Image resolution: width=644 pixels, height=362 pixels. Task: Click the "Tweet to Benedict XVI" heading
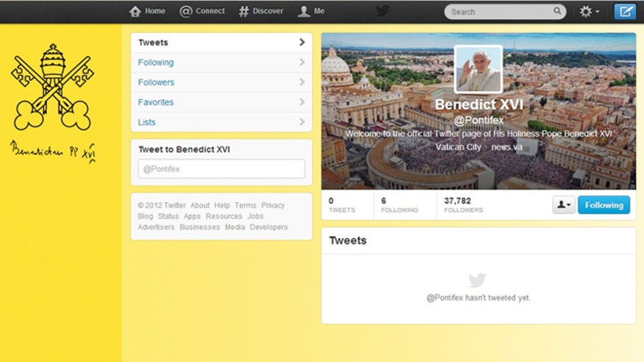[x=184, y=149]
